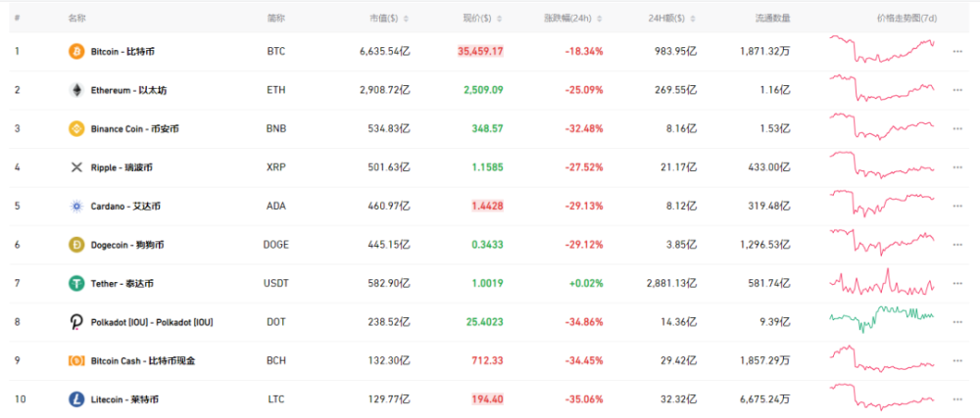980x418 pixels.
Task: Click the Binance Coin logo icon
Action: pyautogui.click(x=76, y=128)
